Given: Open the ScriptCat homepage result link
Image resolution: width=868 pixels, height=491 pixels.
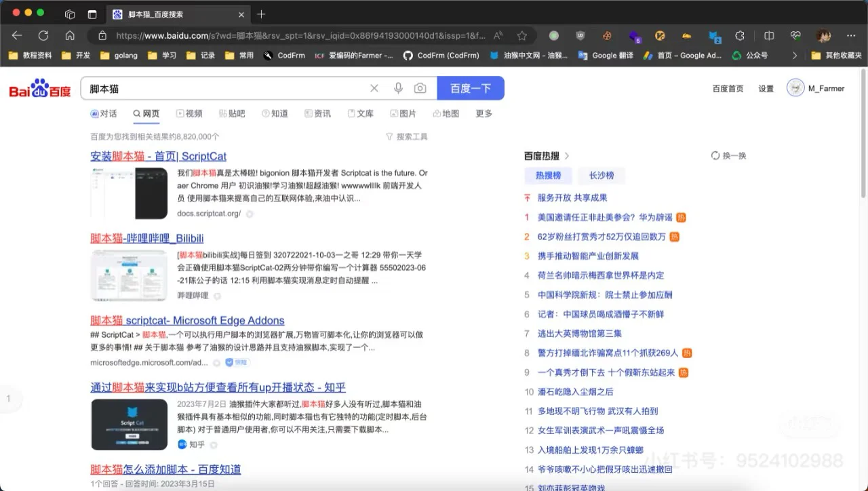Looking at the screenshot, I should (x=159, y=156).
